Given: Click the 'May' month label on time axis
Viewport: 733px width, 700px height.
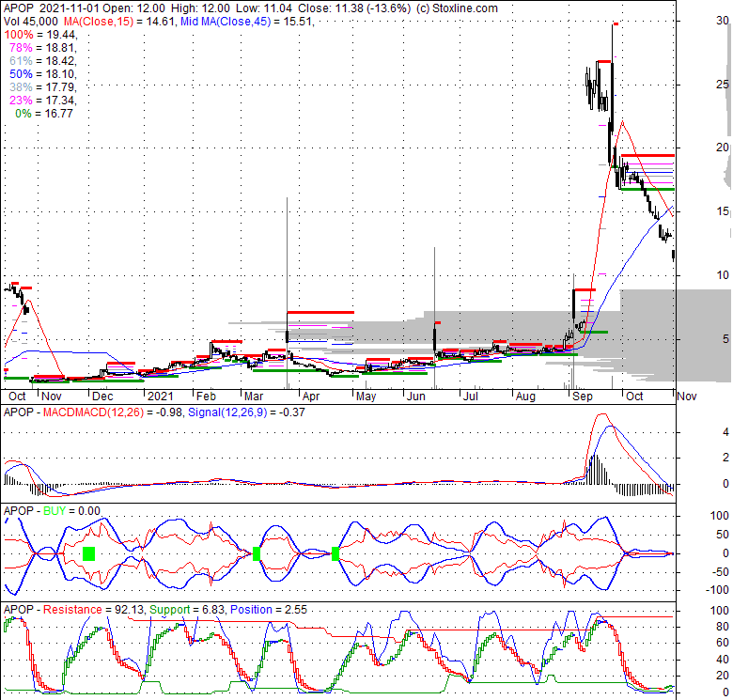Looking at the screenshot, I should (366, 397).
